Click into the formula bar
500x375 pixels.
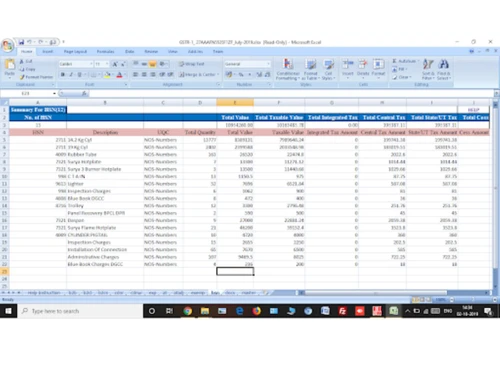(292, 93)
